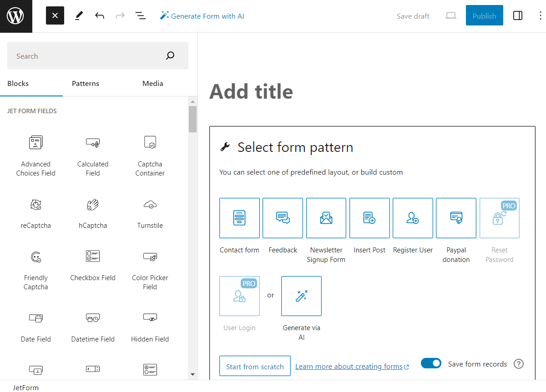Image resolution: width=546 pixels, height=392 pixels.
Task: Open the "Learn more about creating forms" link
Action: pyautogui.click(x=349, y=366)
